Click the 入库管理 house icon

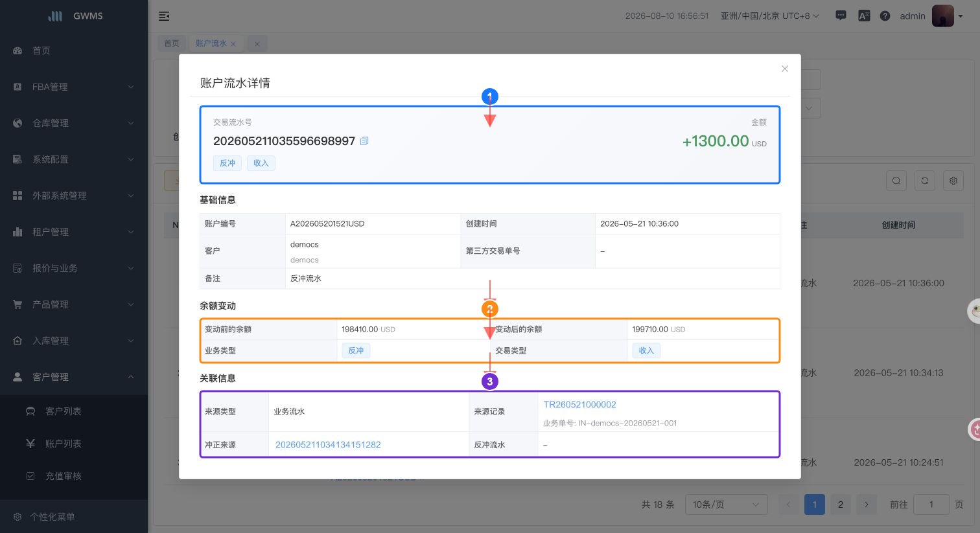point(17,341)
